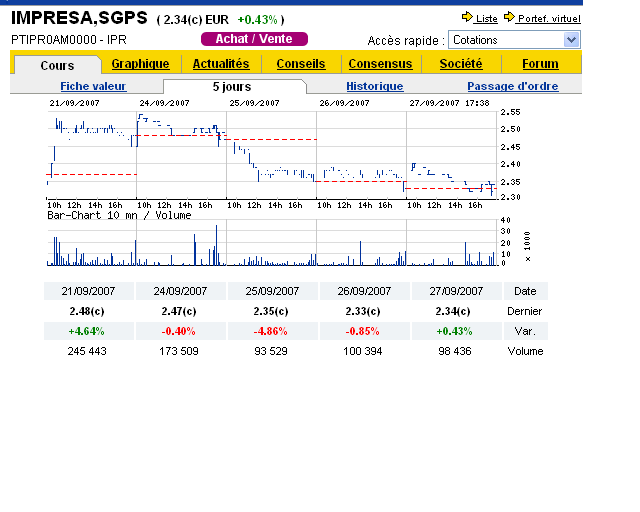The height and width of the screenshot is (512, 640).
Task: Open the Liste link
Action: coord(487,19)
